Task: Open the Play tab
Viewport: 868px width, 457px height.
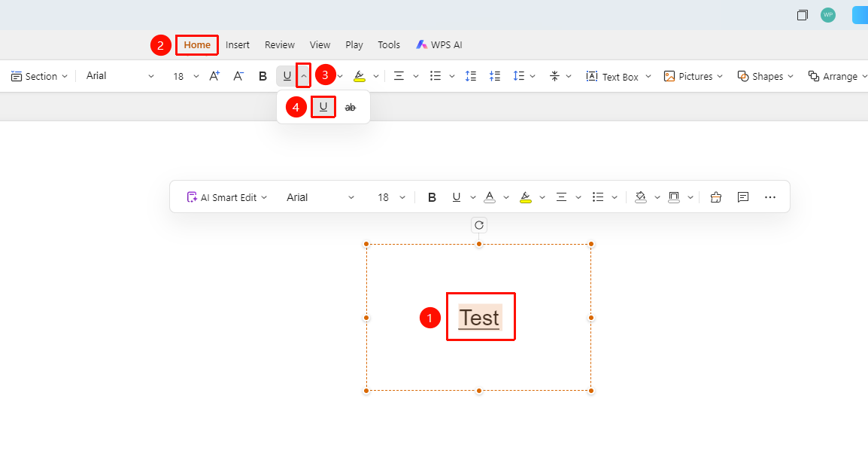Action: pyautogui.click(x=354, y=45)
